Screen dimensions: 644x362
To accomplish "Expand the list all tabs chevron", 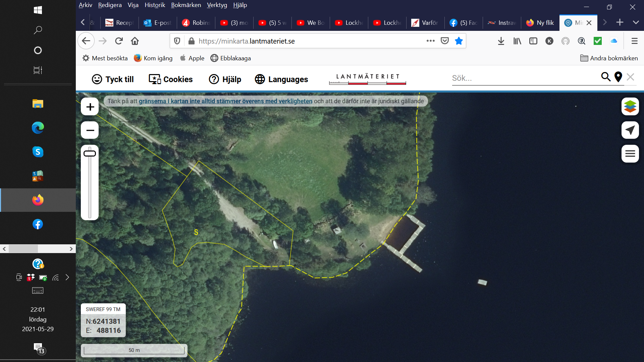I will 636,22.
